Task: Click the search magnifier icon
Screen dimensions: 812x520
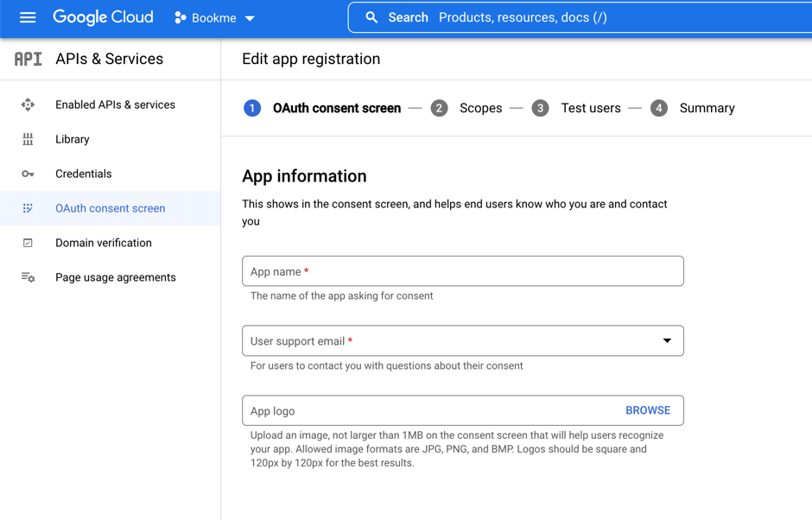Action: coord(371,17)
